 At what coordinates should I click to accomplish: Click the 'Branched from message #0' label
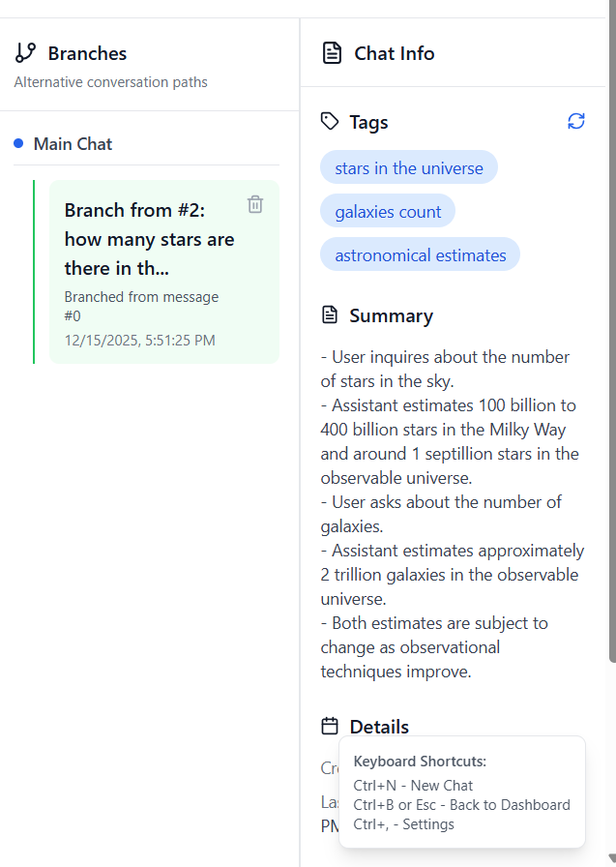click(141, 306)
